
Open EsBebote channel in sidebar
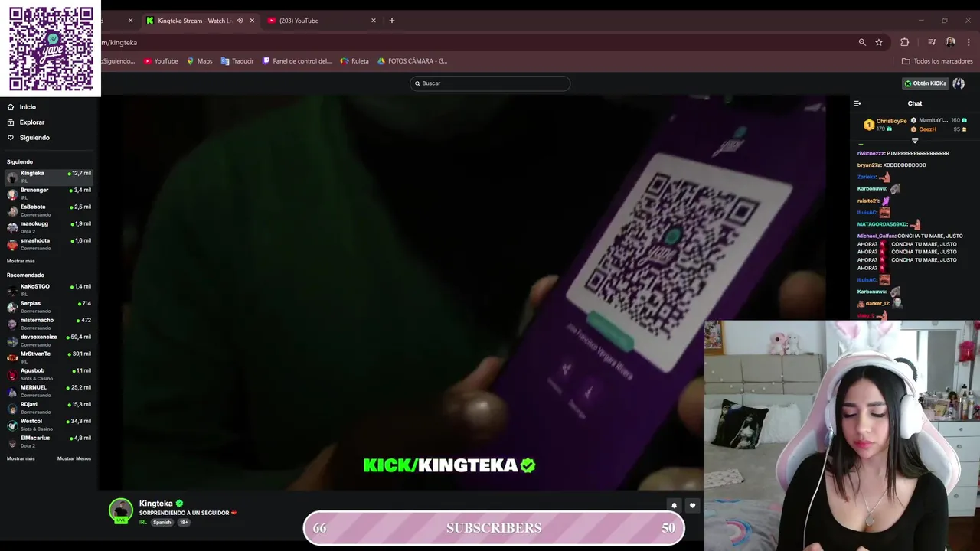[x=49, y=210]
